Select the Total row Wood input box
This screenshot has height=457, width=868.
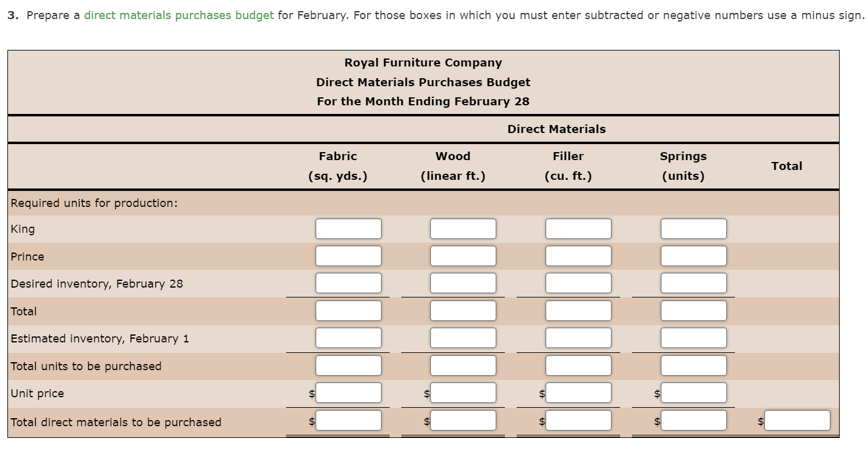tap(463, 310)
